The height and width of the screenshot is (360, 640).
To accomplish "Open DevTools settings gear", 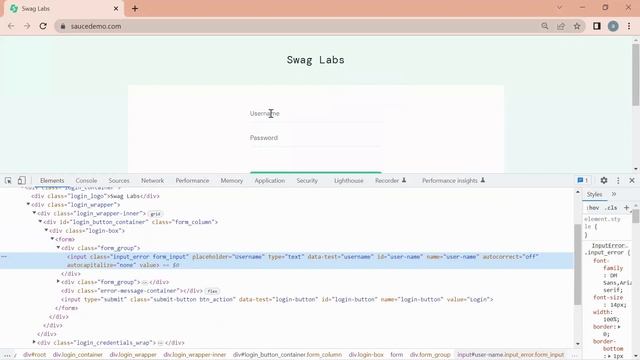I will 604,180.
